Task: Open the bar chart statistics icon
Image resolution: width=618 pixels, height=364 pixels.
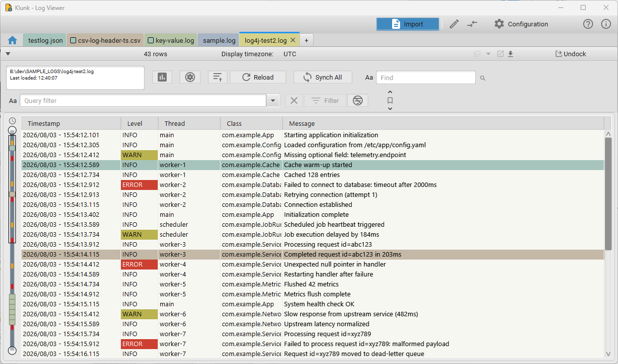Action: tap(162, 77)
